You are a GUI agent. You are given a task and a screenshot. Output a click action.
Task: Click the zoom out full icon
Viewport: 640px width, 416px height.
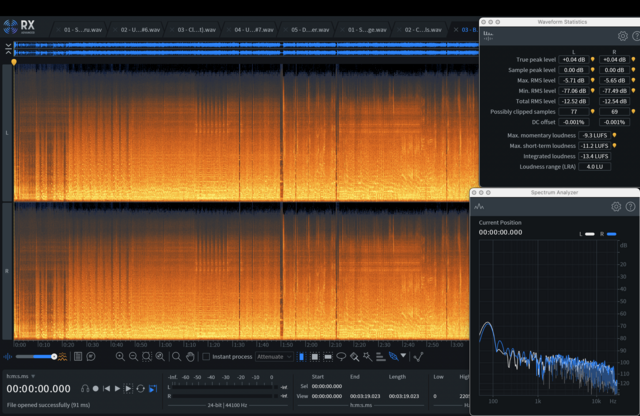pyautogui.click(x=160, y=356)
